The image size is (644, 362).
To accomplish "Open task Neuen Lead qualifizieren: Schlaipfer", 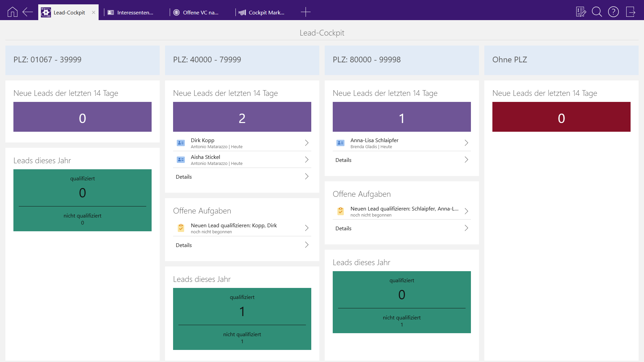I will [402, 211].
